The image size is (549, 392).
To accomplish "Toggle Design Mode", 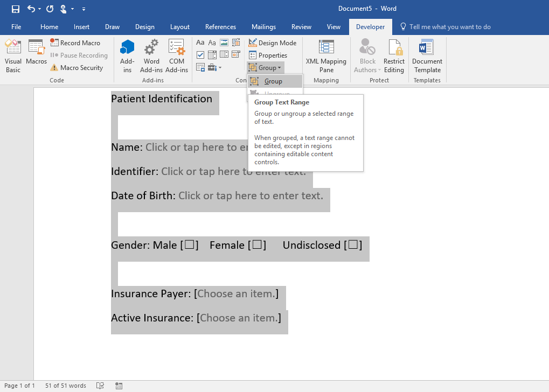I will tap(273, 43).
